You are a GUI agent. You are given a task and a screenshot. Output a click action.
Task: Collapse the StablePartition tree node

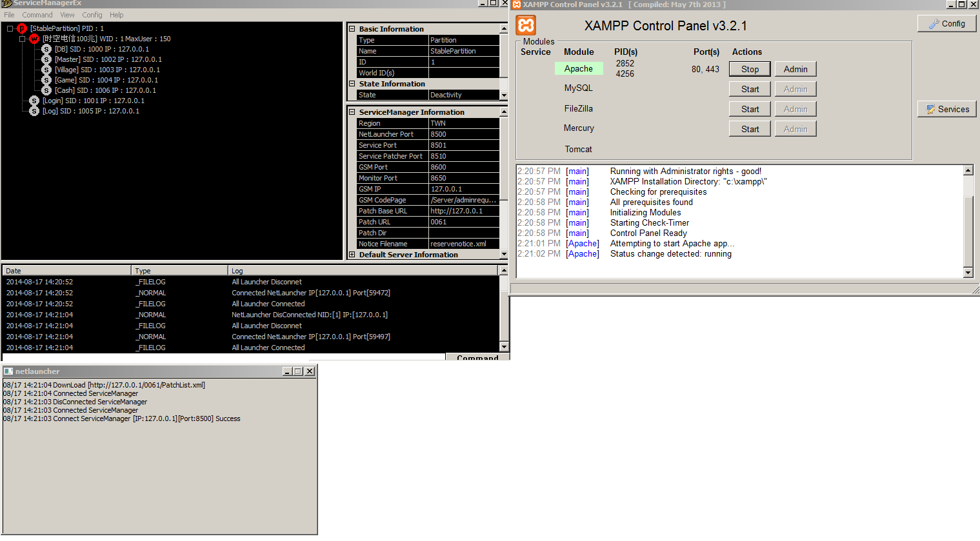click(10, 28)
